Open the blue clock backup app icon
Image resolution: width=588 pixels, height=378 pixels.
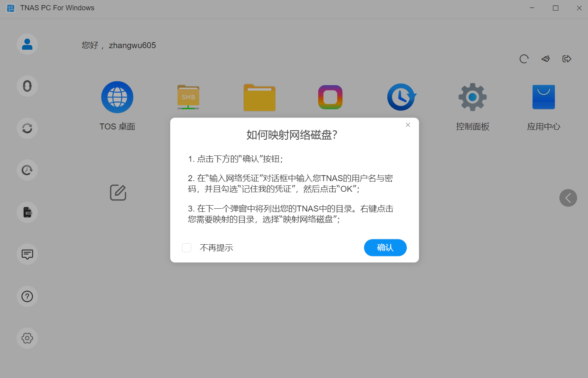click(x=402, y=97)
